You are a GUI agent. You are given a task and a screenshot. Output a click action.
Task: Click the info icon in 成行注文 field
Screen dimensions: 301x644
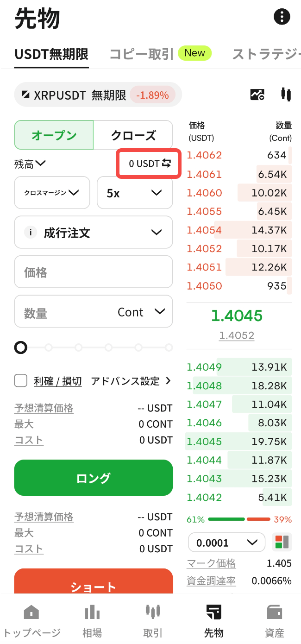31,232
